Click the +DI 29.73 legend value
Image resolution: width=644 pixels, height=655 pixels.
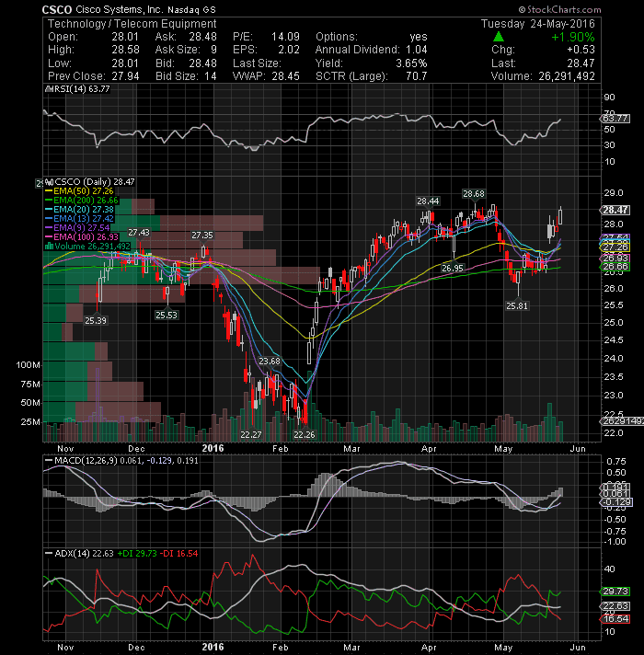(x=137, y=554)
